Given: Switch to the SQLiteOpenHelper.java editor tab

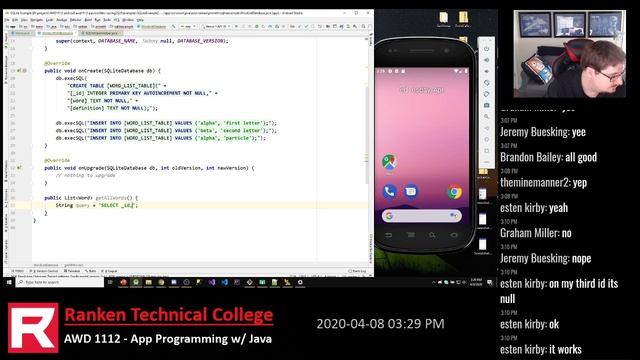Looking at the screenshot, I should pyautogui.click(x=101, y=33).
